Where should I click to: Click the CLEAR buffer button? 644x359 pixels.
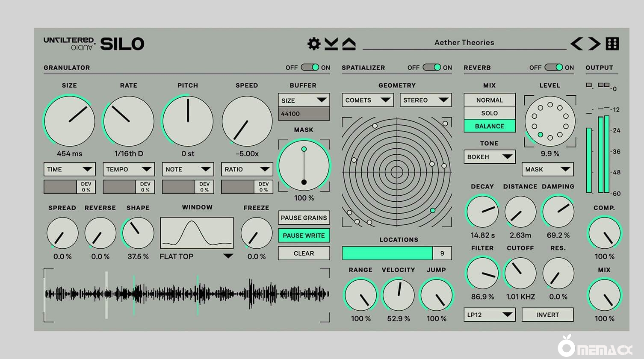(304, 253)
